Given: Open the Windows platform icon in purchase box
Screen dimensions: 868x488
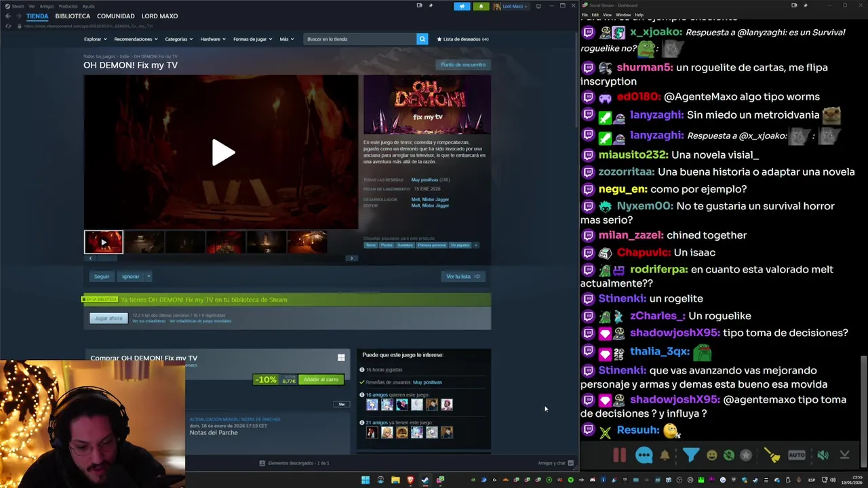Looking at the screenshot, I should tap(341, 357).
